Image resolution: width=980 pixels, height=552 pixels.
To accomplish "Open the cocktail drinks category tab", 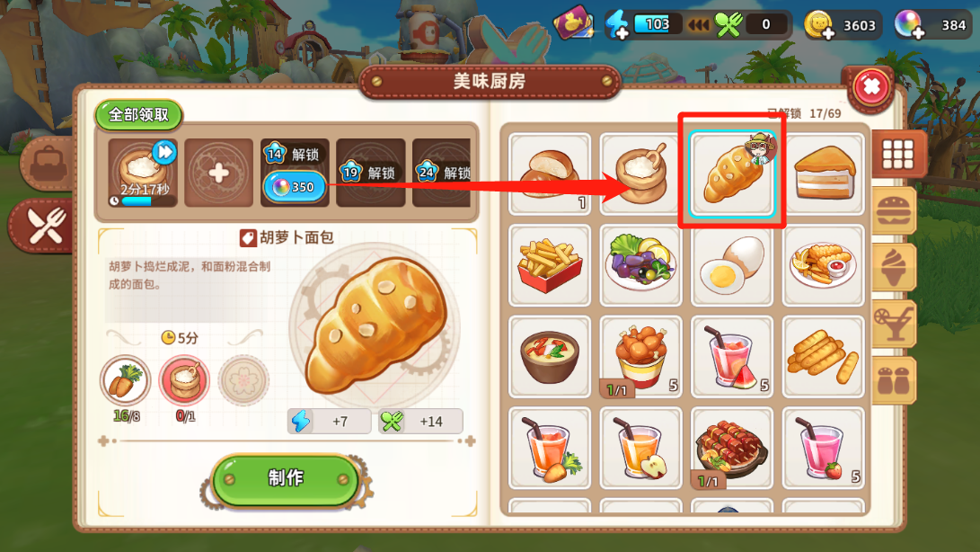I will [894, 324].
